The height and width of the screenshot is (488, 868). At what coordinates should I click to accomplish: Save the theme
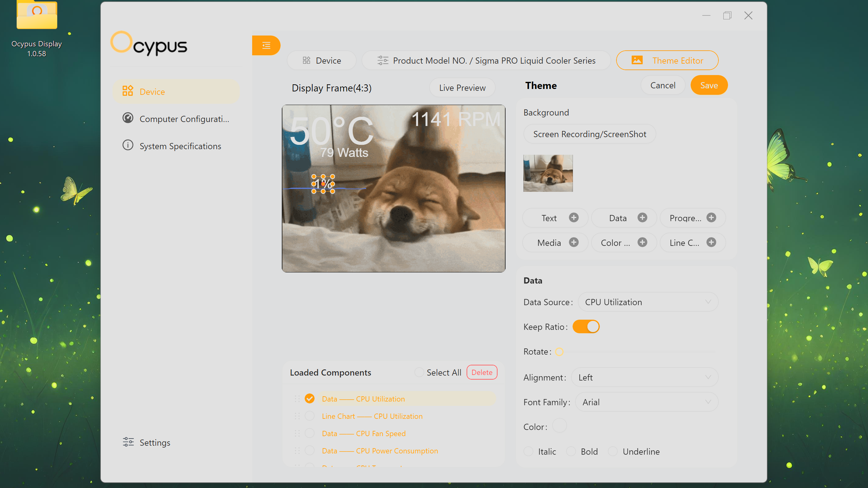pyautogui.click(x=709, y=85)
